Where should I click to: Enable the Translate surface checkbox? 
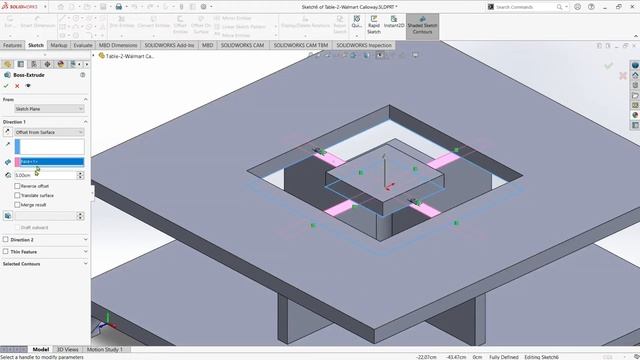tap(17, 195)
